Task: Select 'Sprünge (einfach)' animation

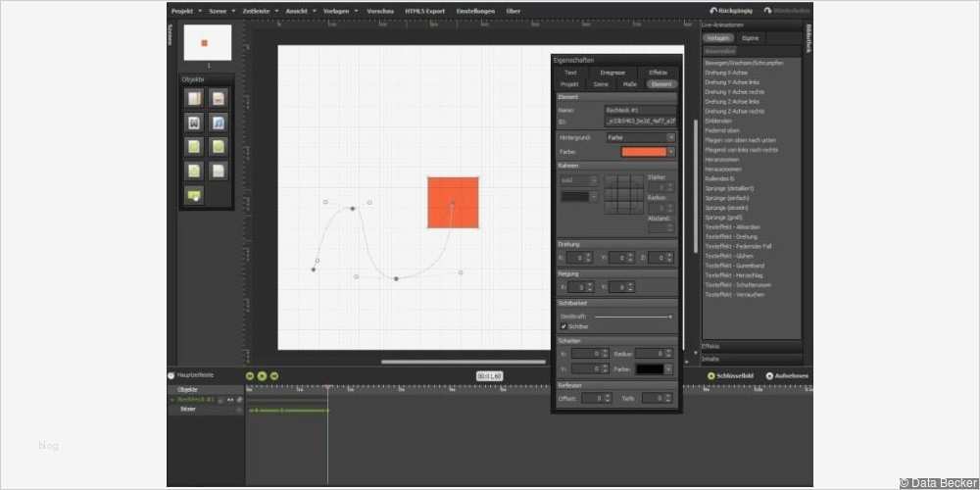Action: 727,198
